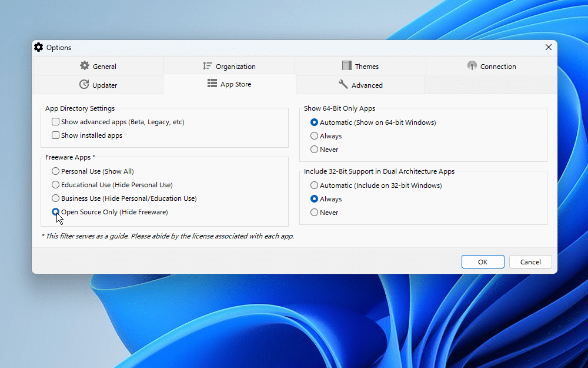Choose Always for 64-Bit only apps
The height and width of the screenshot is (368, 588).
pos(315,135)
